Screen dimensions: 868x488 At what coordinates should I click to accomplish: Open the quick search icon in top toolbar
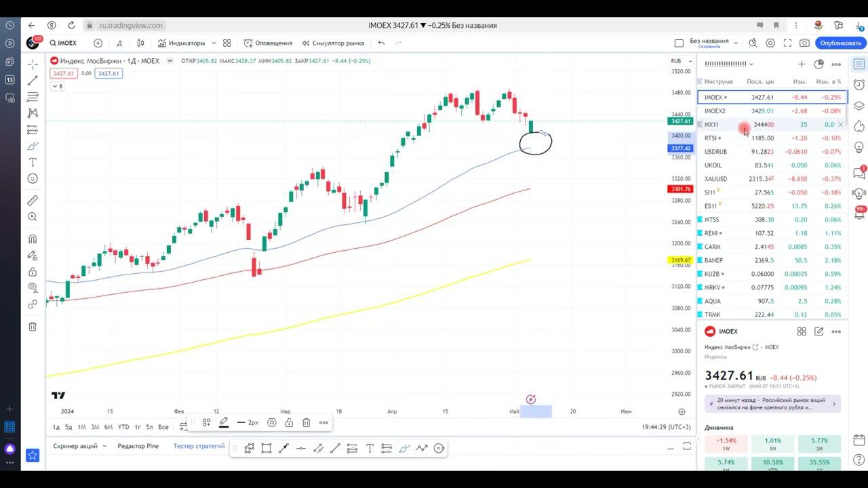point(753,43)
